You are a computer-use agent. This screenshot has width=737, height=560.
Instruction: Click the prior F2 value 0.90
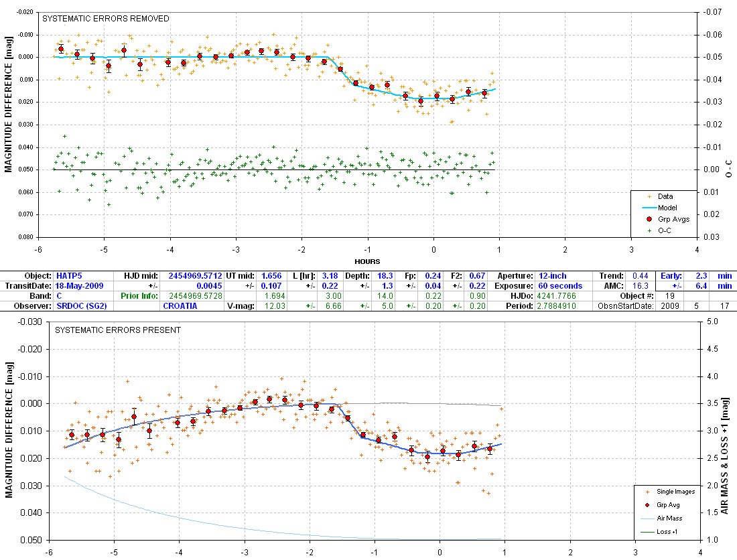pos(477,296)
